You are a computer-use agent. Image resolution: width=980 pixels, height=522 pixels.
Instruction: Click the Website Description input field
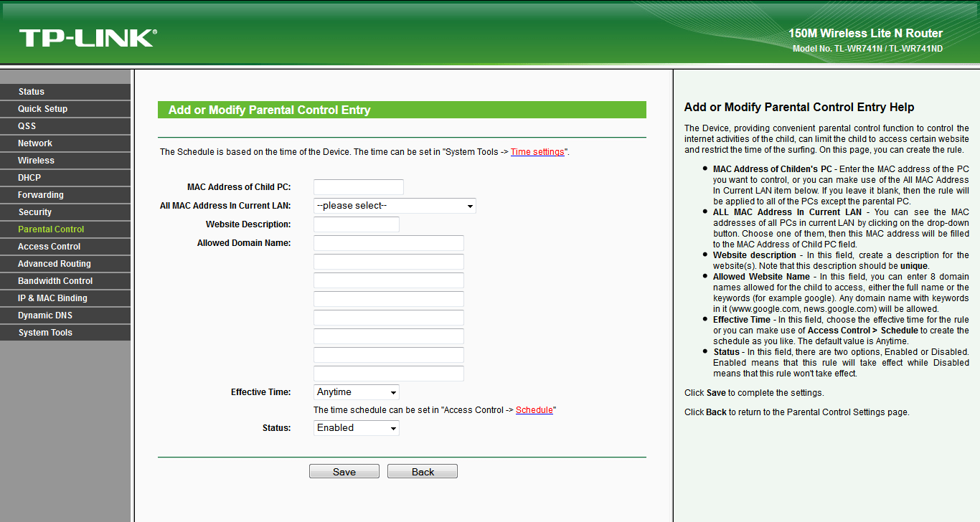[x=357, y=224]
